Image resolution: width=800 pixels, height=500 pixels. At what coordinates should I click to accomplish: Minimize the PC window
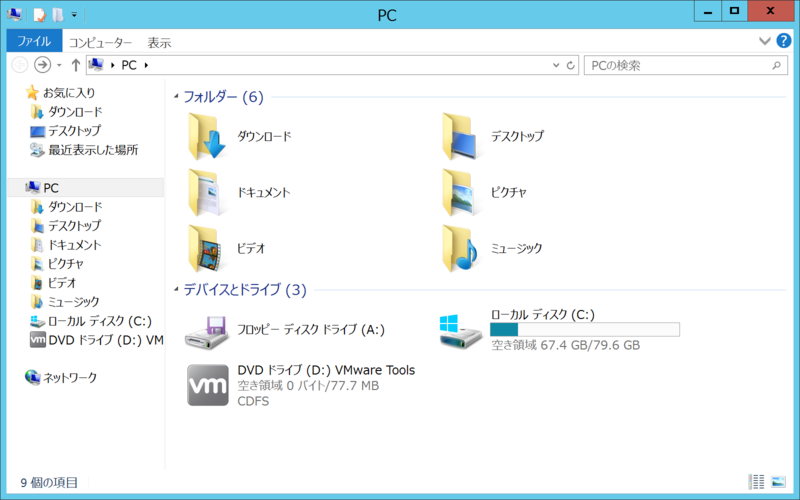[708, 11]
